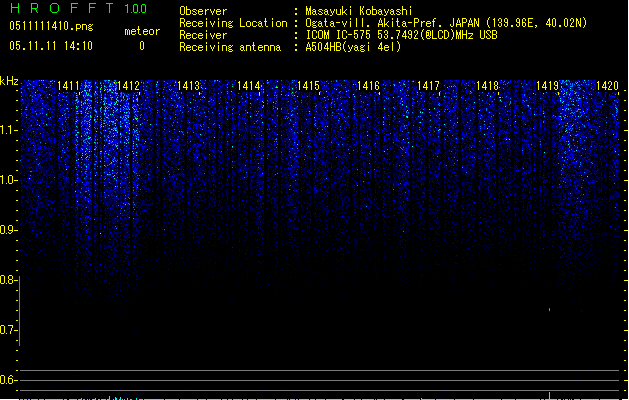Click the 1414 time marker
The height and width of the screenshot is (400, 629).
[248, 86]
